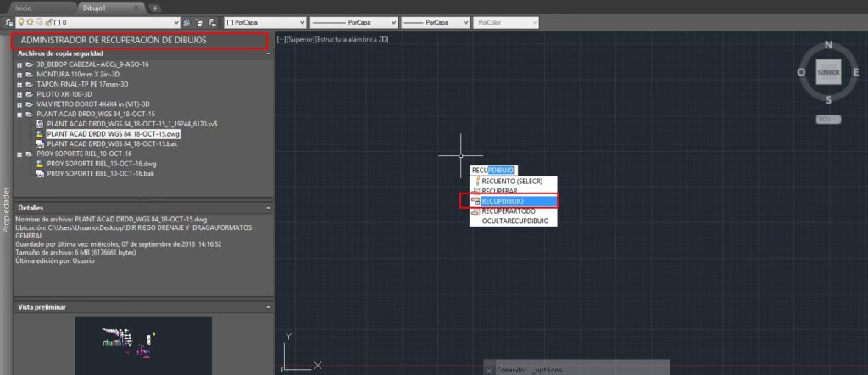This screenshot has width=868, height=375.
Task: Toggle the layer lock padlock icon
Action: (x=47, y=21)
